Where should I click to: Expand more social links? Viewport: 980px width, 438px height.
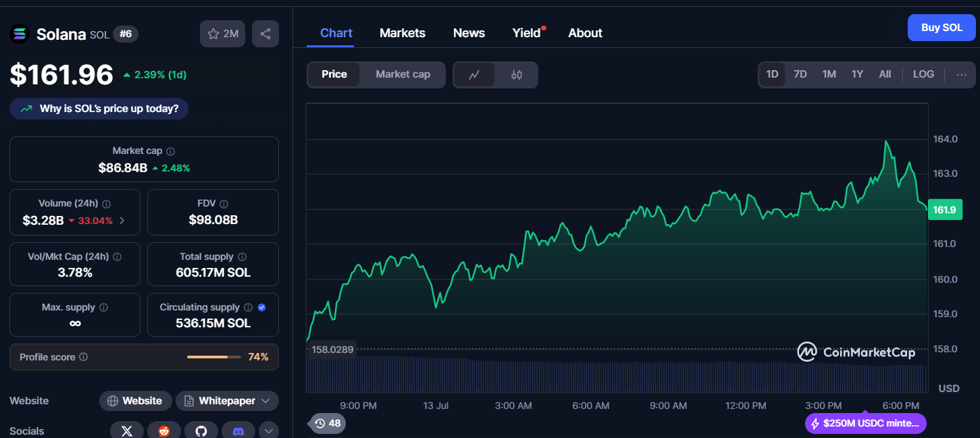point(269,431)
